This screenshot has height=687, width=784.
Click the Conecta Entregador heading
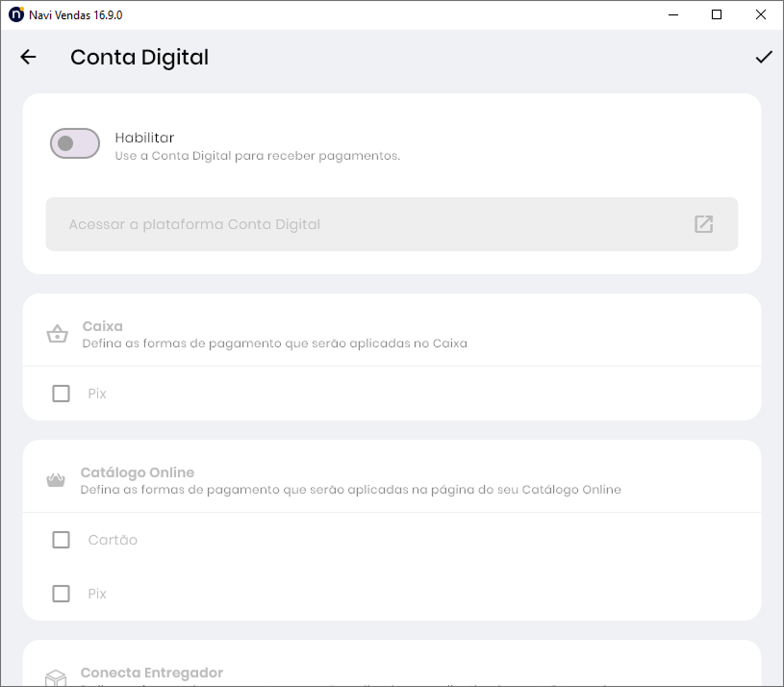tap(152, 673)
